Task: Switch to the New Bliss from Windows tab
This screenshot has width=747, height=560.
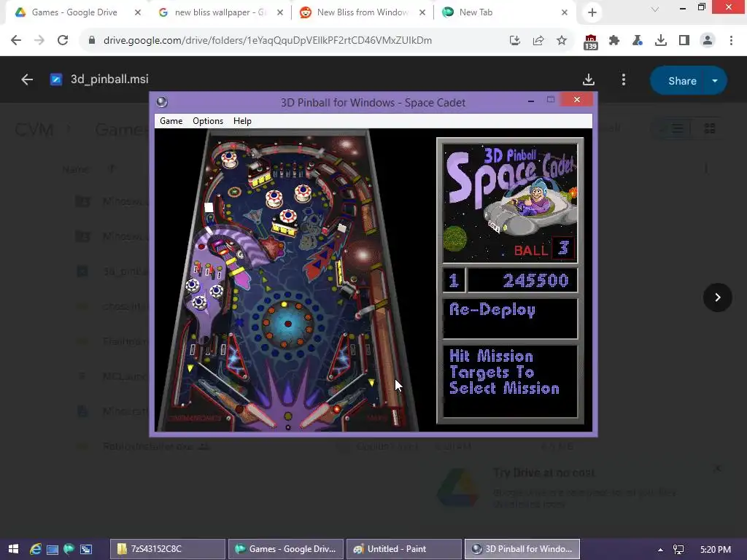Action: [362, 12]
